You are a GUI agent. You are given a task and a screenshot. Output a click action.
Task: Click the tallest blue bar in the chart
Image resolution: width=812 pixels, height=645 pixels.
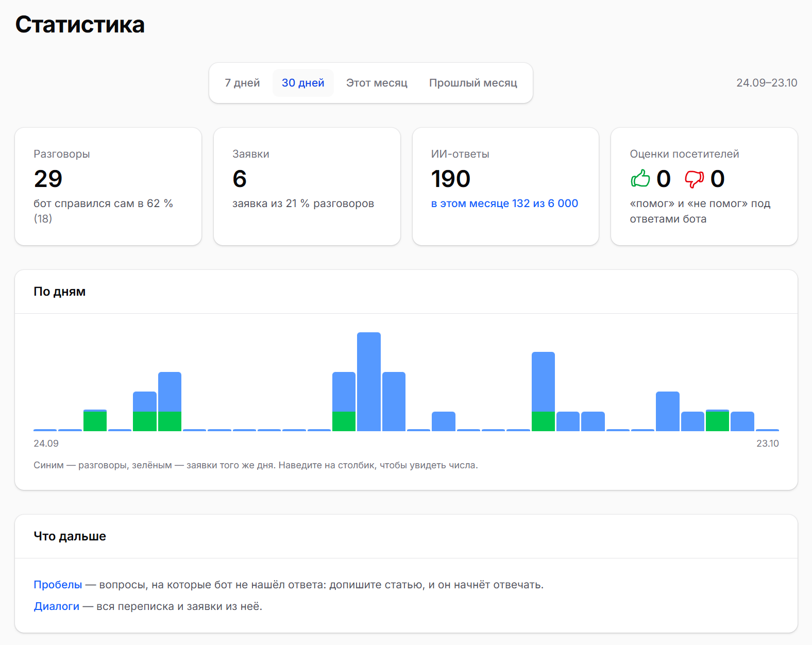pos(369,381)
